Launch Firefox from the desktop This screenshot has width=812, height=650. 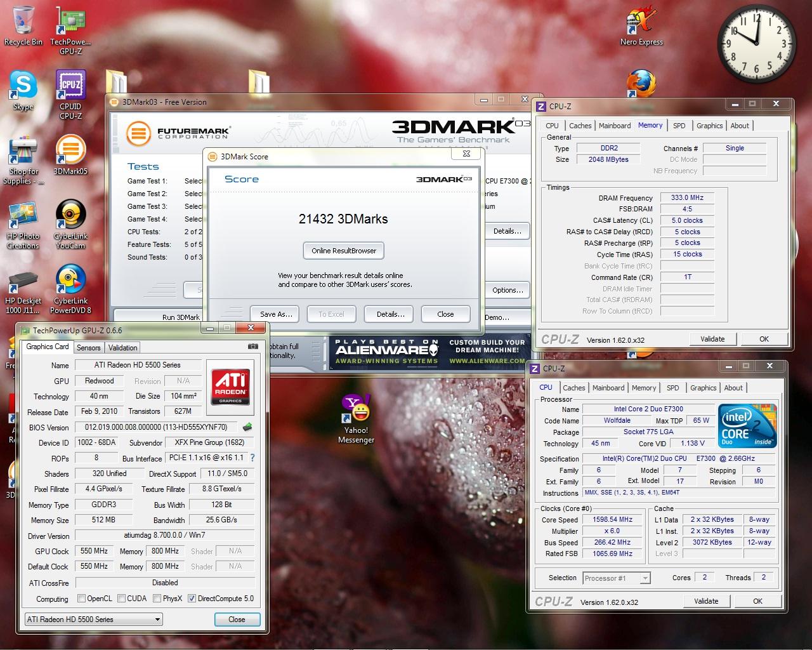point(641,84)
